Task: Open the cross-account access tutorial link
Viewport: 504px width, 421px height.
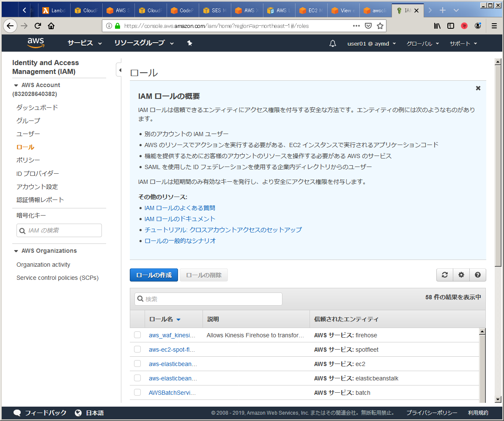Action: pos(223,230)
